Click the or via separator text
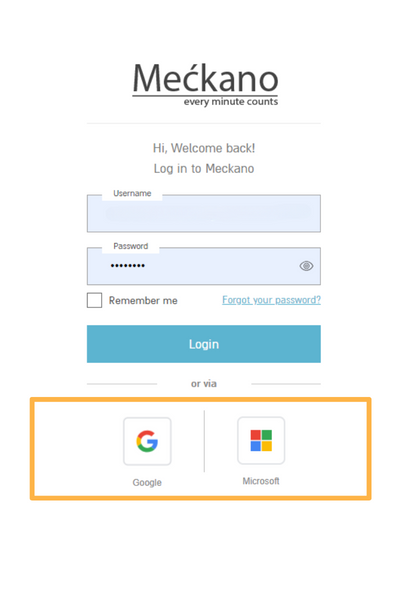This screenshot has width=400, height=600. [204, 384]
